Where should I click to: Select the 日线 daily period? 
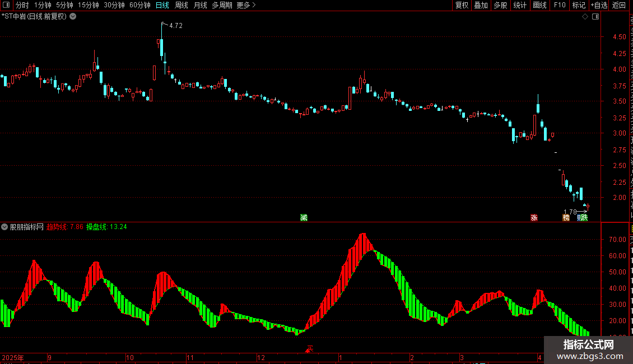(x=162, y=5)
